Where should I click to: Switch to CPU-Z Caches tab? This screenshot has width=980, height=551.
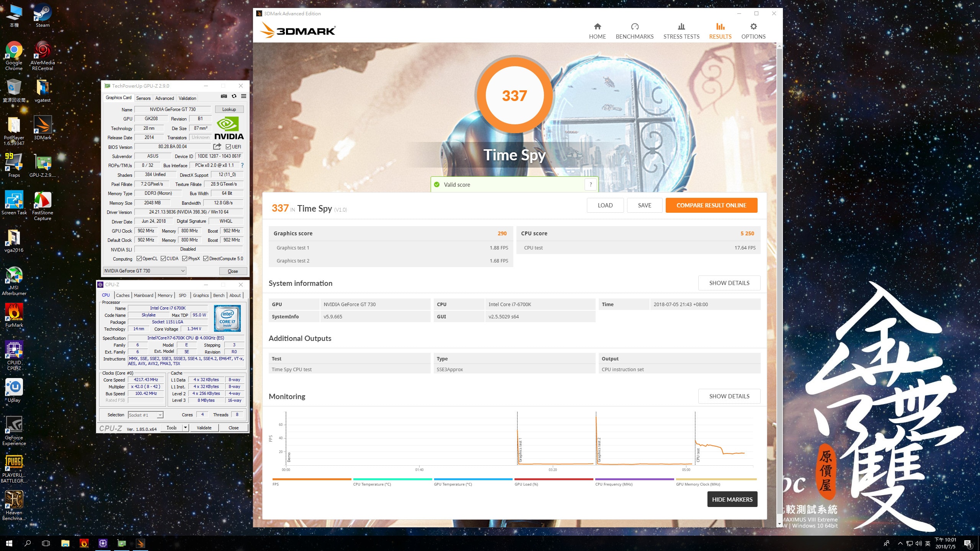(123, 295)
